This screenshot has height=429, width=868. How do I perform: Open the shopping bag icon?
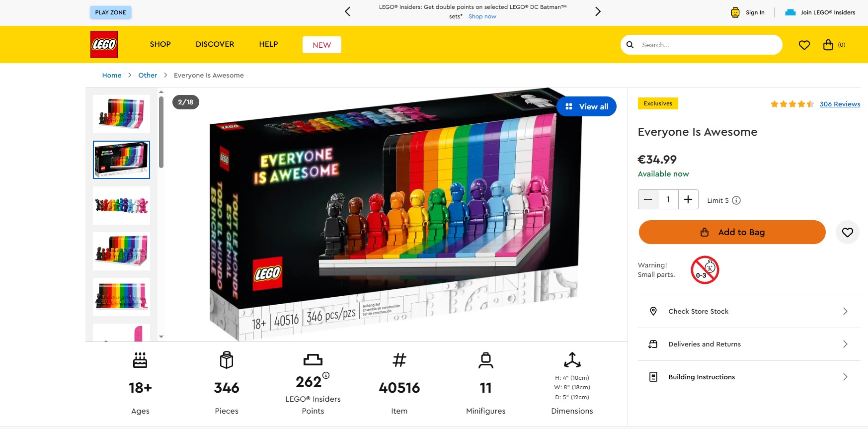click(828, 45)
